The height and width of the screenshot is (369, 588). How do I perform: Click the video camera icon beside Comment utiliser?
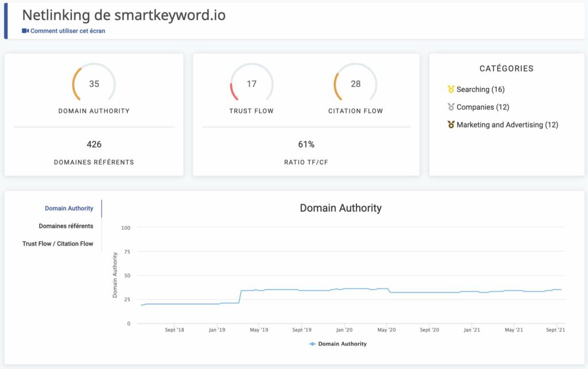25,31
